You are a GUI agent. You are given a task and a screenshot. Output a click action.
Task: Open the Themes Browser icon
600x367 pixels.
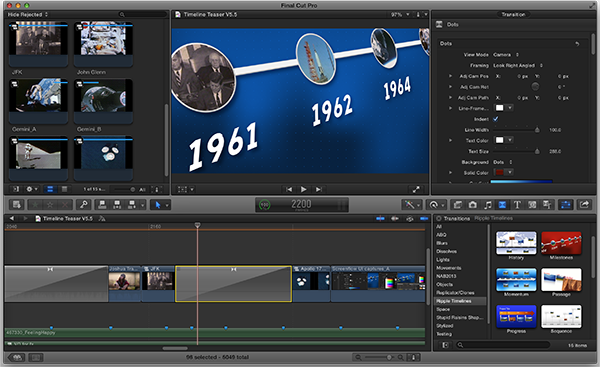click(547, 205)
